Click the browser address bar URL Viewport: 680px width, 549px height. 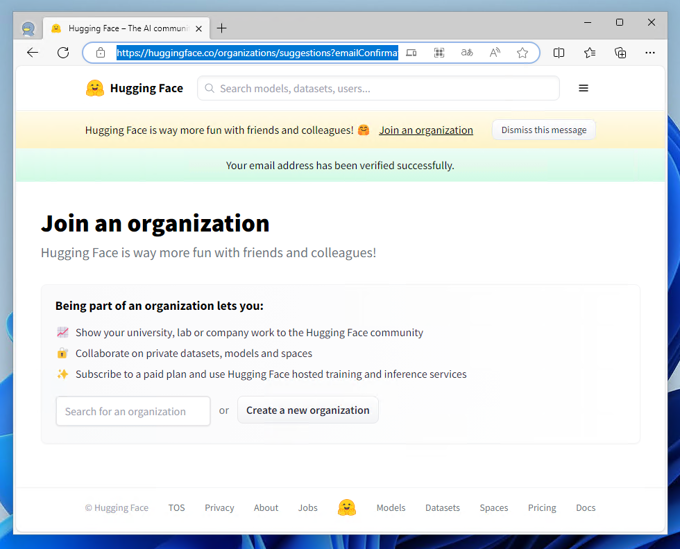(x=257, y=53)
